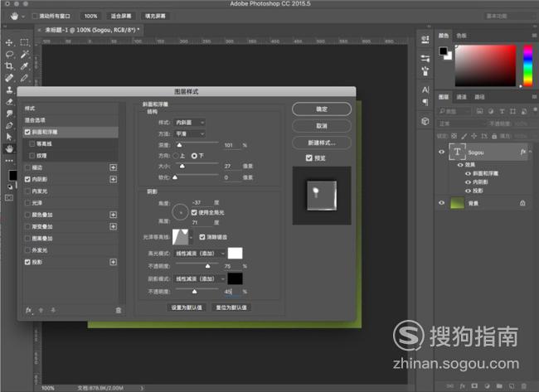This screenshot has height=392, width=539.
Task: Select the Brush tool in toolbar
Action: tap(24, 78)
